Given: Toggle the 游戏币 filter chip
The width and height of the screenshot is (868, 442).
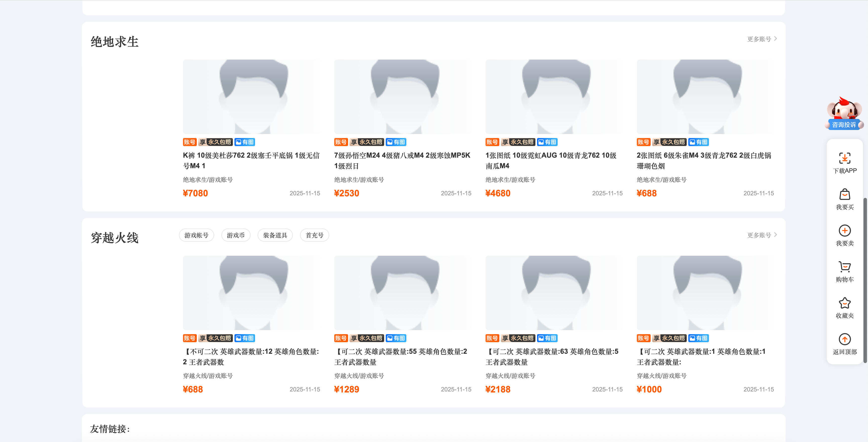Looking at the screenshot, I should coord(235,235).
